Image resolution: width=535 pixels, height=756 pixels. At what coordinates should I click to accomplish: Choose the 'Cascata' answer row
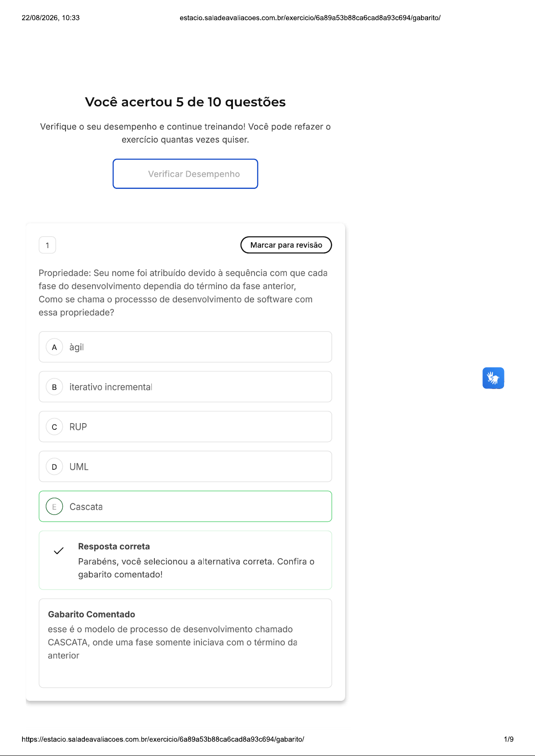(x=185, y=507)
